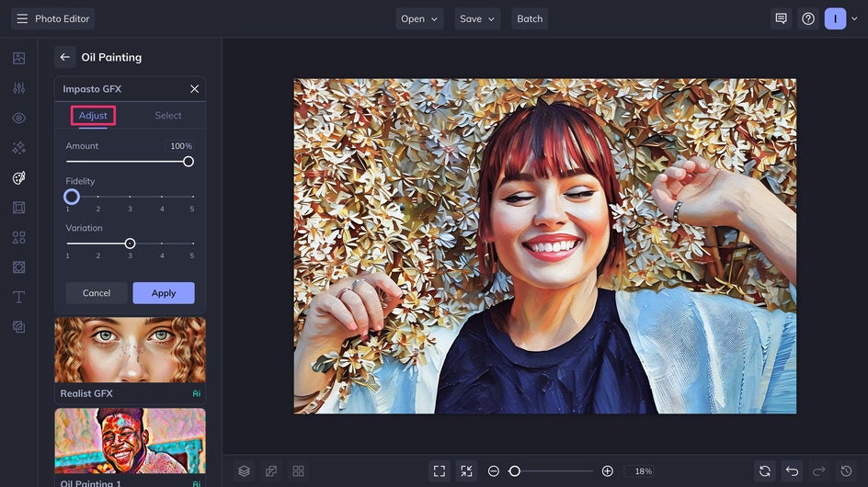Click the Amount slider handle
The width and height of the screenshot is (868, 487).
(188, 162)
